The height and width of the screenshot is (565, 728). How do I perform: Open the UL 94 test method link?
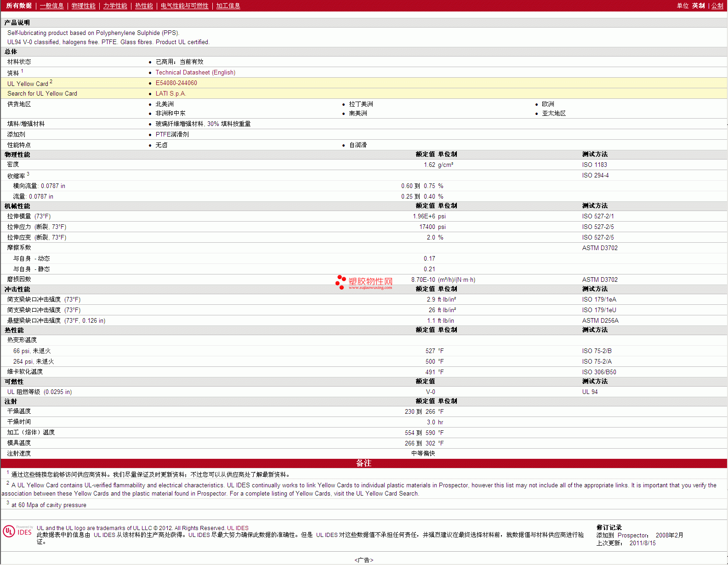point(590,392)
